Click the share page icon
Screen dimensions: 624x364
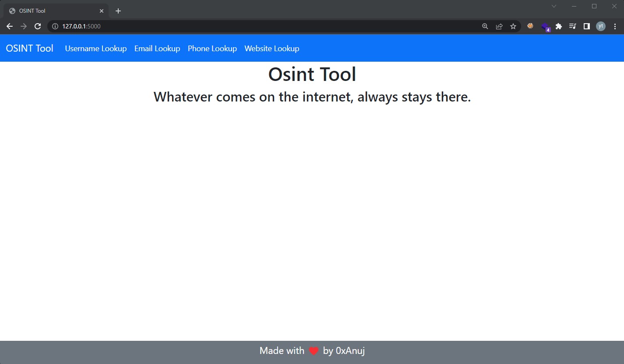pos(499,26)
